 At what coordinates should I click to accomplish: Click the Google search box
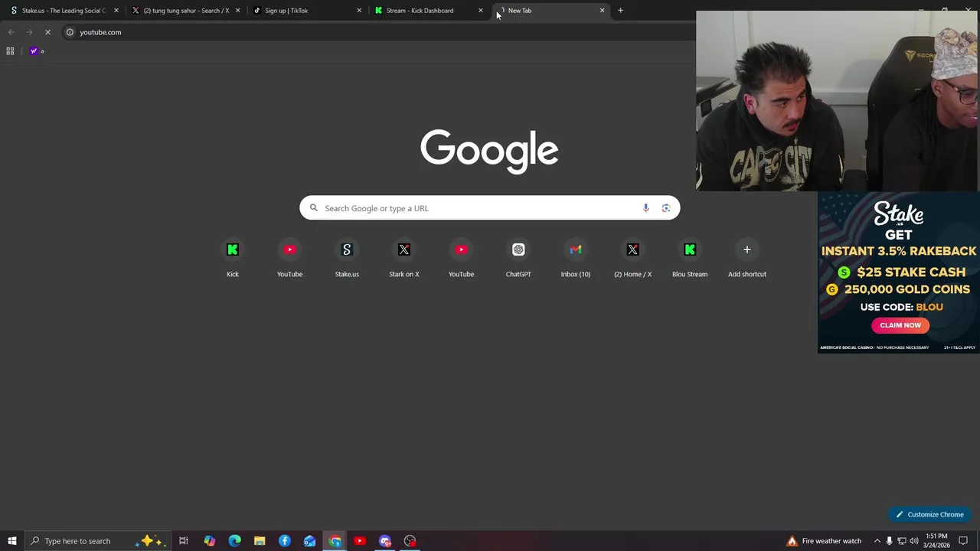[490, 208]
